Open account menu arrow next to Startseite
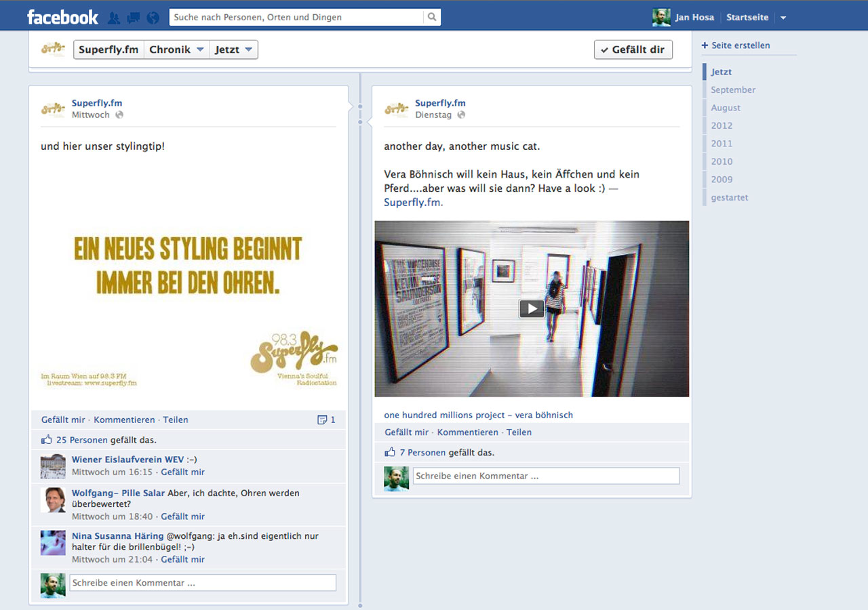 (x=783, y=18)
